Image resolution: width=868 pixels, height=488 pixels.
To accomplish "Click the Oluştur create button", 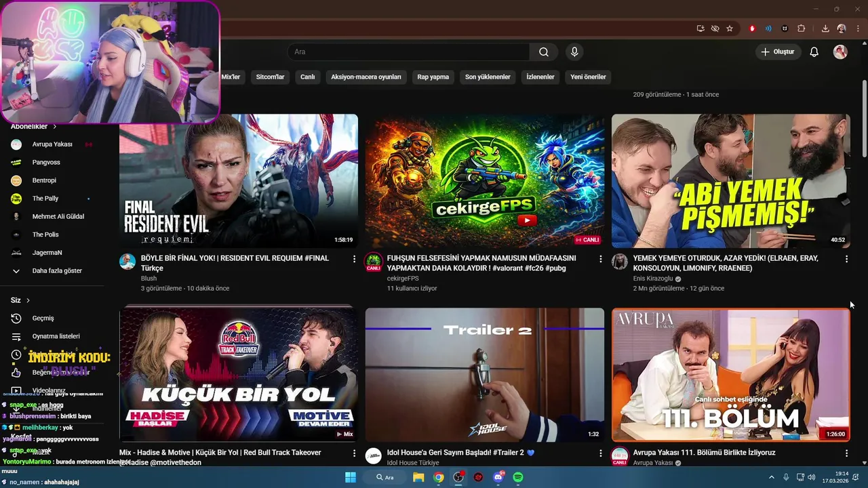I will pos(778,52).
